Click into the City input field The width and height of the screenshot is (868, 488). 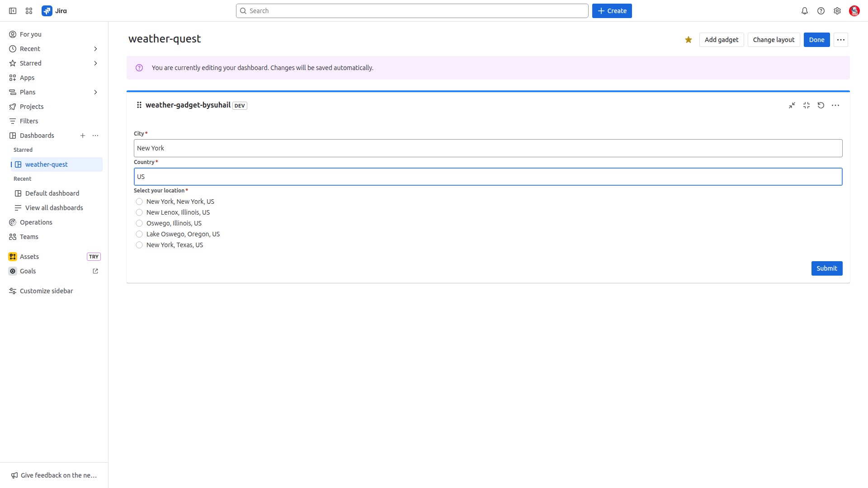click(488, 148)
